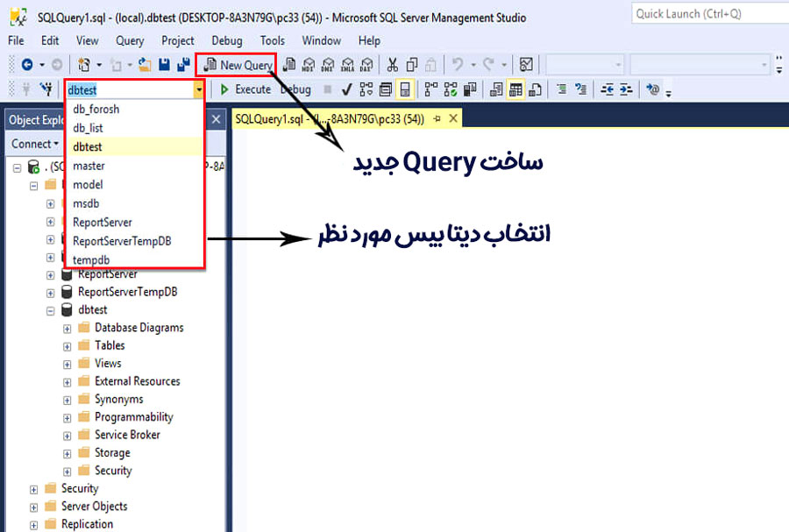
Task: Open the Navigate Backward history dropdown
Action: tap(42, 65)
